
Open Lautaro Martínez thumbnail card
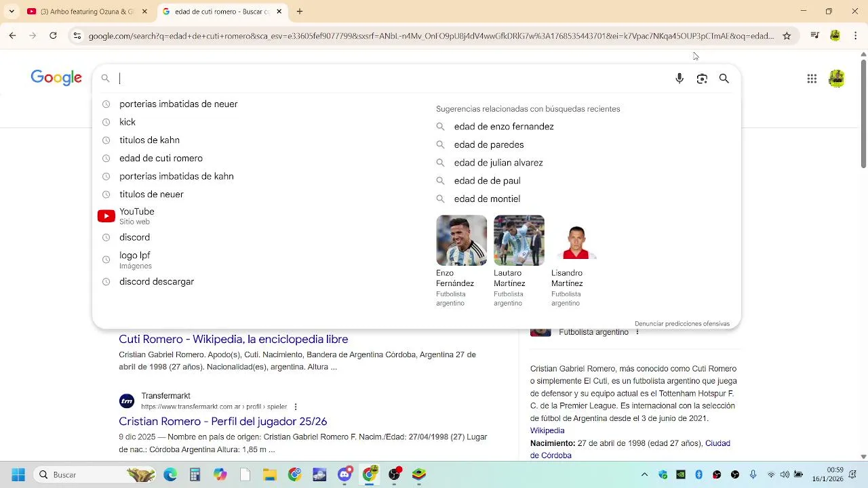point(519,260)
